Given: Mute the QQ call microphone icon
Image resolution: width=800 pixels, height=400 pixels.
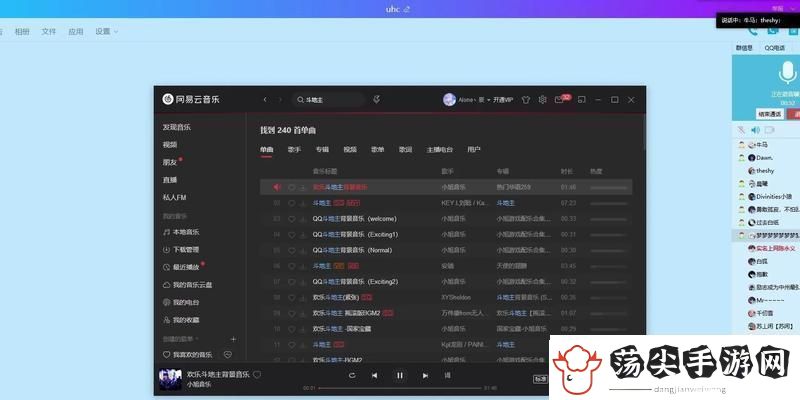Looking at the screenshot, I should pyautogui.click(x=741, y=130).
